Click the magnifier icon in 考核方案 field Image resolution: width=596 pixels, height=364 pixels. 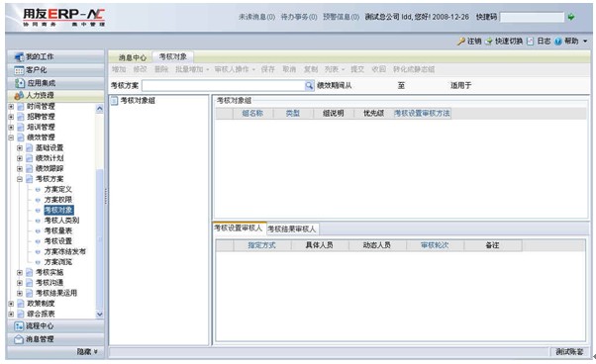(310, 85)
